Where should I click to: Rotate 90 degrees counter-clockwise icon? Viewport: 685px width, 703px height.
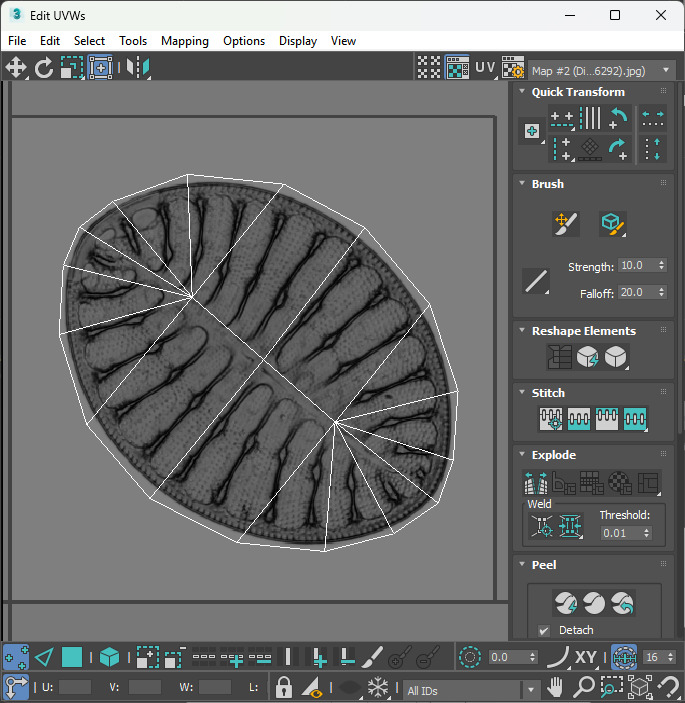pyautogui.click(x=618, y=119)
